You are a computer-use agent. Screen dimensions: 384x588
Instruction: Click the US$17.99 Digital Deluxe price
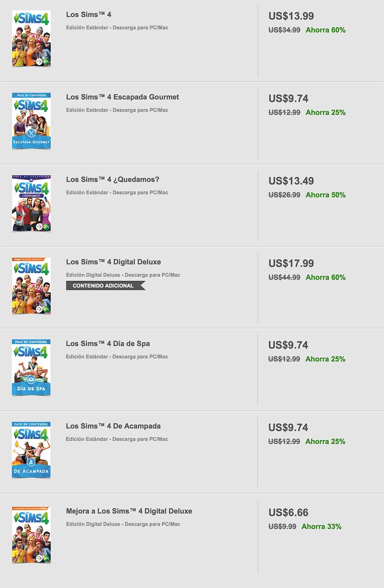(291, 263)
